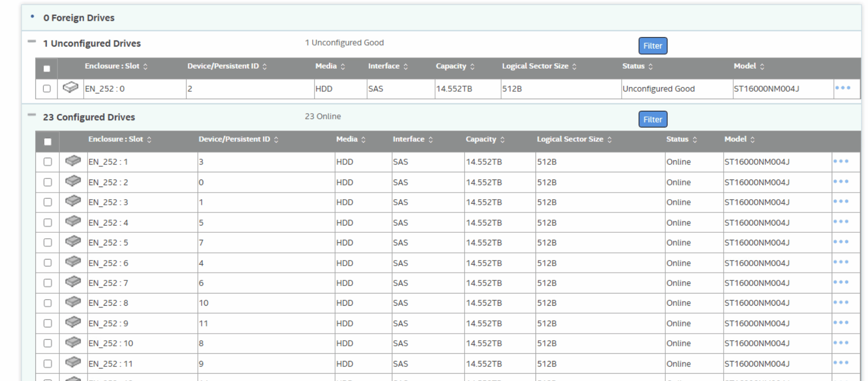Click the Filter button for Unconfigured Drives
868x381 pixels.
pyautogui.click(x=653, y=45)
